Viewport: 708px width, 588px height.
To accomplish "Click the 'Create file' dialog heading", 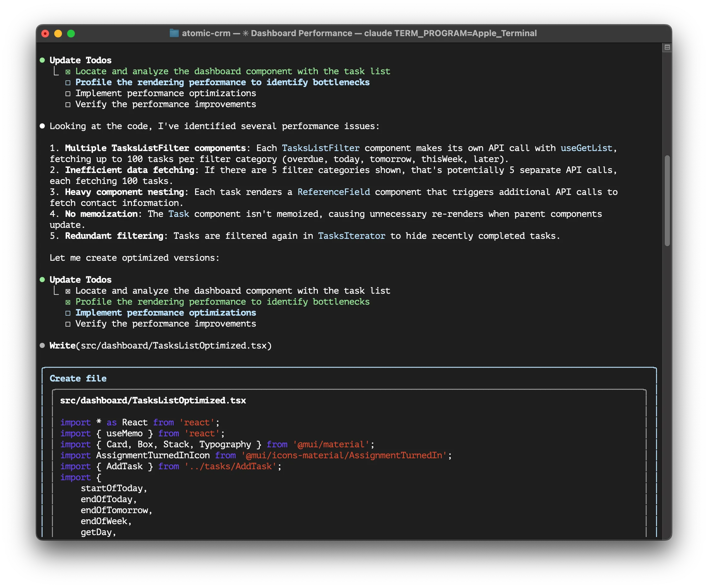I will (78, 378).
